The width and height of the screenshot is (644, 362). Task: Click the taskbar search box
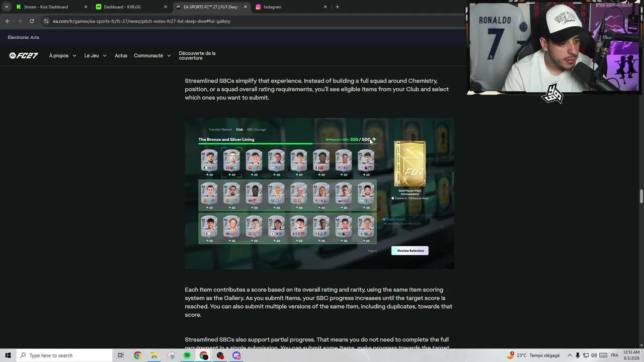(x=64, y=355)
